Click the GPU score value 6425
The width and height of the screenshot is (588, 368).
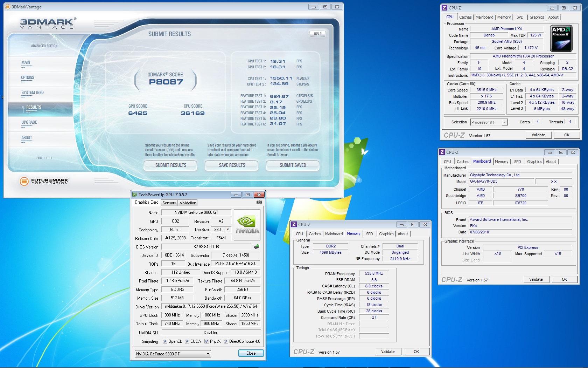coord(138,113)
